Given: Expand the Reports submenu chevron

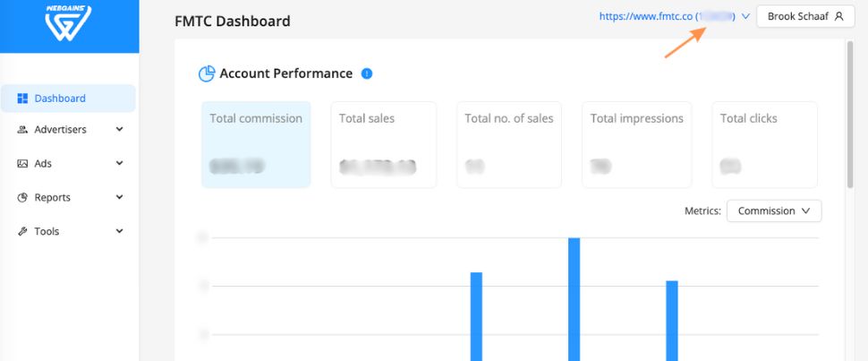Looking at the screenshot, I should (119, 198).
